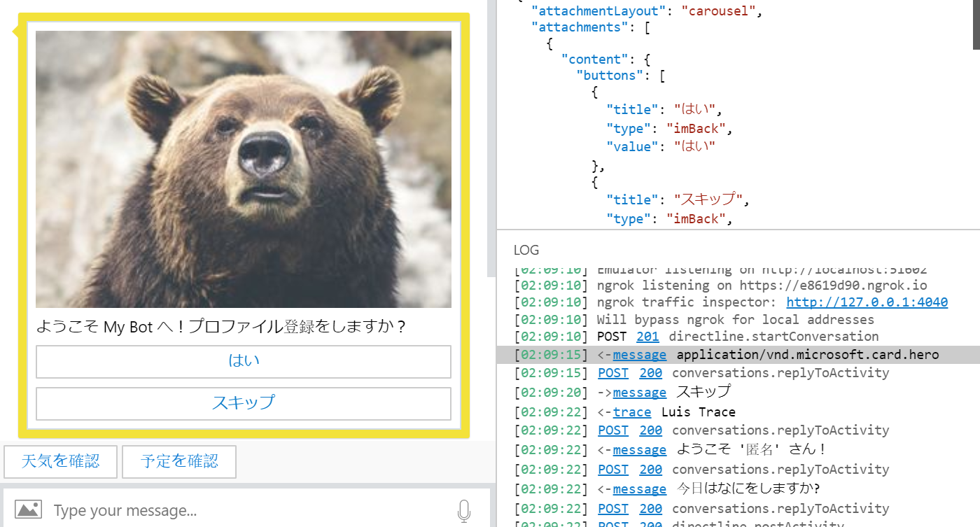Click the 201 link for directline.startConversation
This screenshot has height=527, width=980.
647,336
